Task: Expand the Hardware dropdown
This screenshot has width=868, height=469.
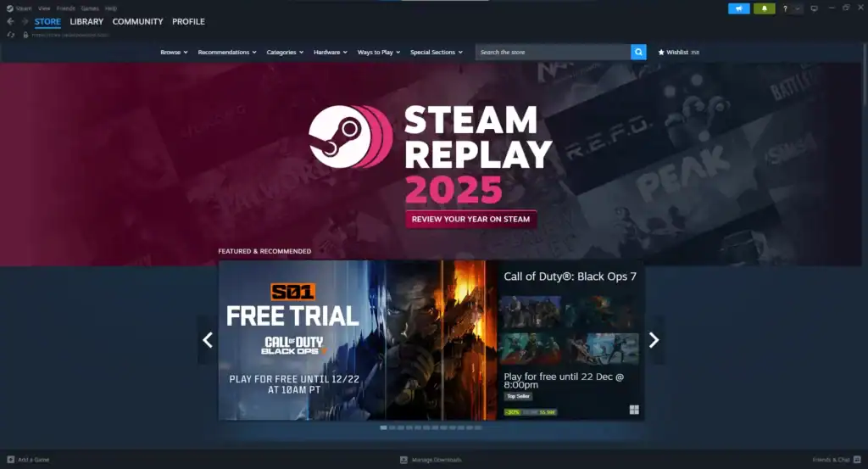Action: (331, 52)
